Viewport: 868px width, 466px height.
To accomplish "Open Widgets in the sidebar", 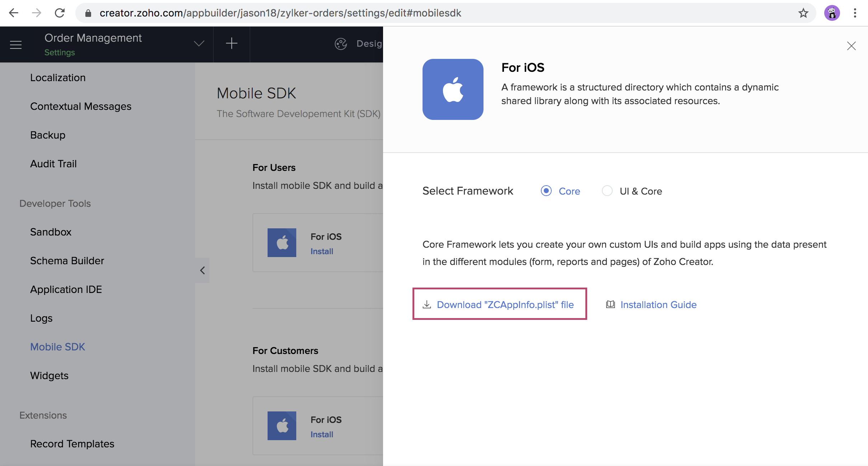I will [x=49, y=376].
